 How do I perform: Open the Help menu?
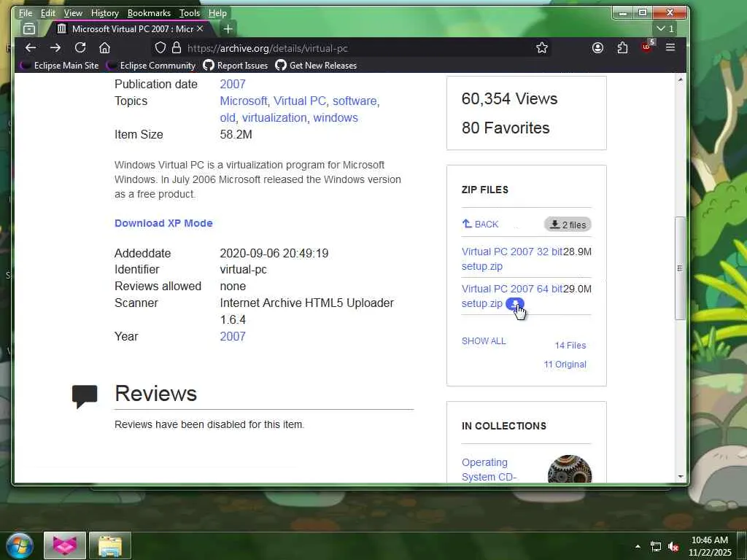pyautogui.click(x=217, y=13)
